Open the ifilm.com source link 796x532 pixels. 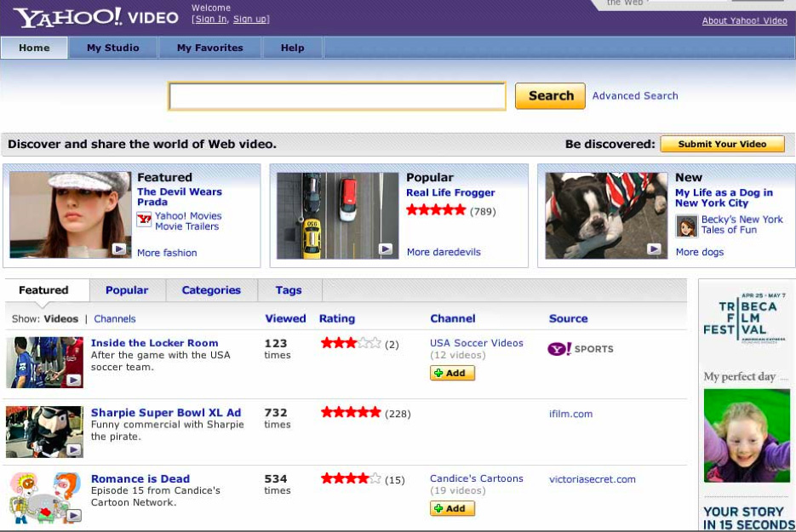570,414
